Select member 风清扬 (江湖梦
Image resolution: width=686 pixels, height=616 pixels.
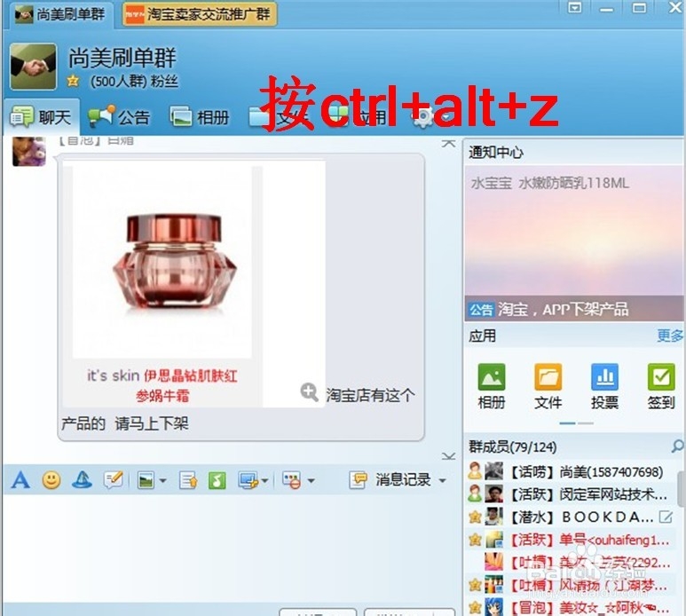(x=573, y=585)
